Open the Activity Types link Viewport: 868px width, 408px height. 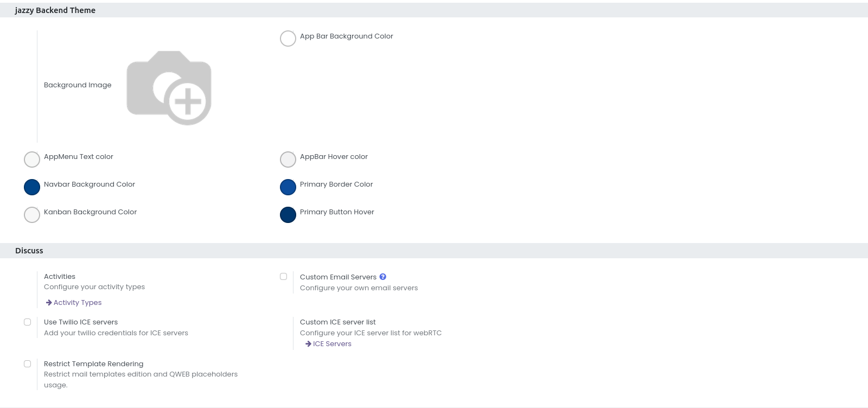coord(78,303)
